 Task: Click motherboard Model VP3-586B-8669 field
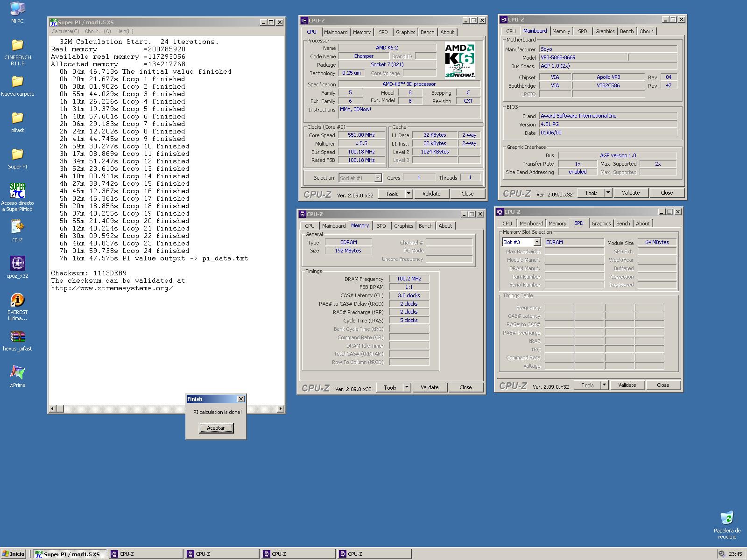click(583, 58)
